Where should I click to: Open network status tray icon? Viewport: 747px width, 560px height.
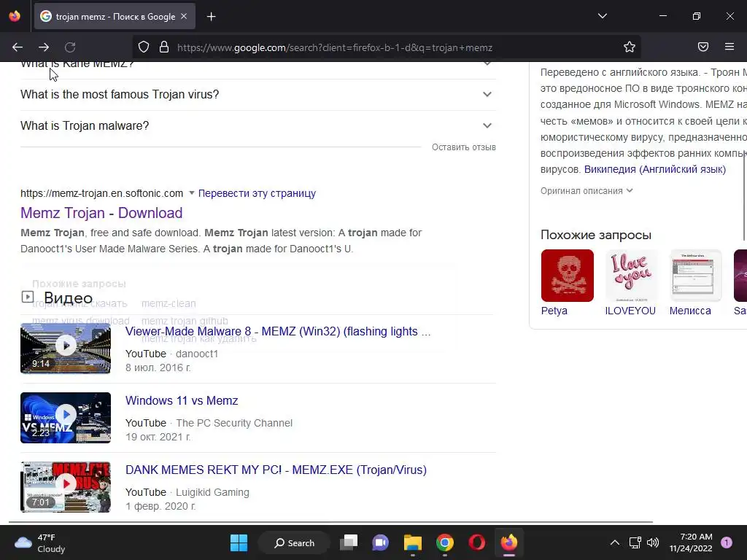pos(635,542)
